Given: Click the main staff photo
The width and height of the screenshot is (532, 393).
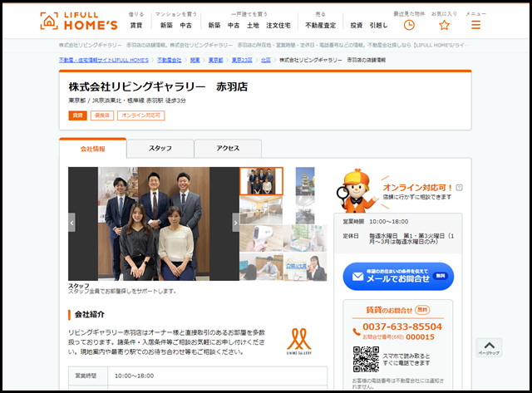Looking at the screenshot, I should [x=154, y=224].
